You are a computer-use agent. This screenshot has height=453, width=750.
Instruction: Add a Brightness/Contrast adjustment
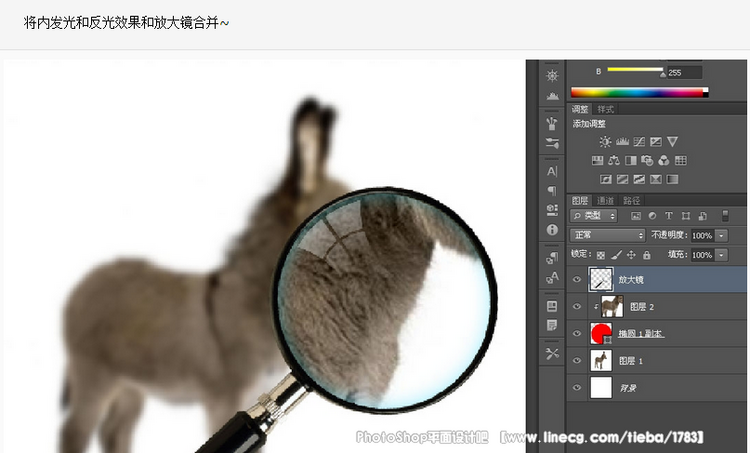coord(605,142)
